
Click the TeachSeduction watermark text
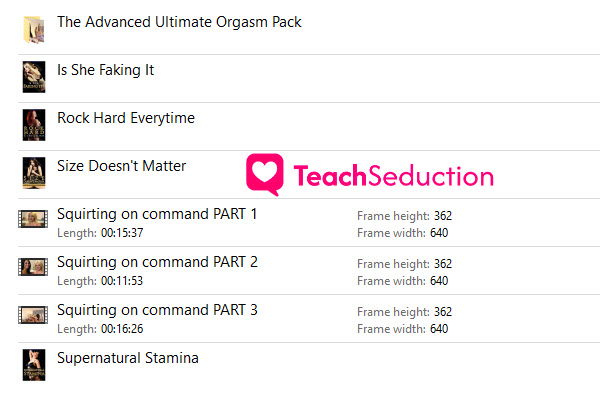pyautogui.click(x=393, y=176)
